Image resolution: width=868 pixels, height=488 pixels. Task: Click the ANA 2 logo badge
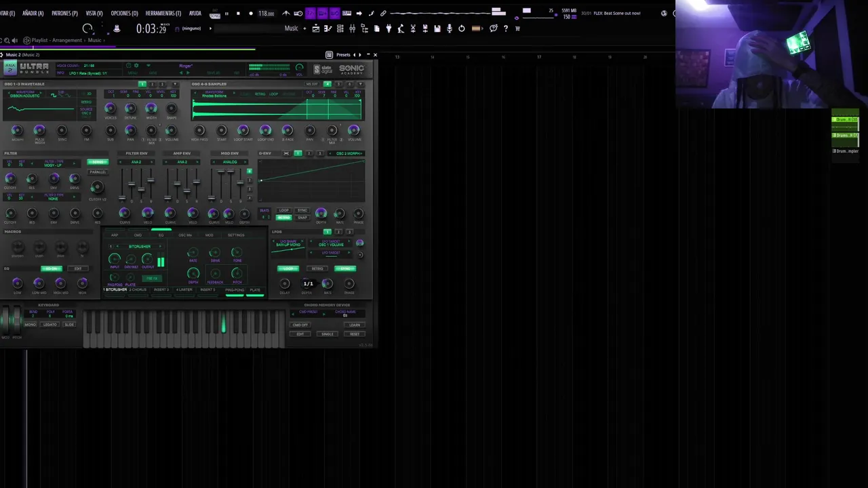pos(10,68)
